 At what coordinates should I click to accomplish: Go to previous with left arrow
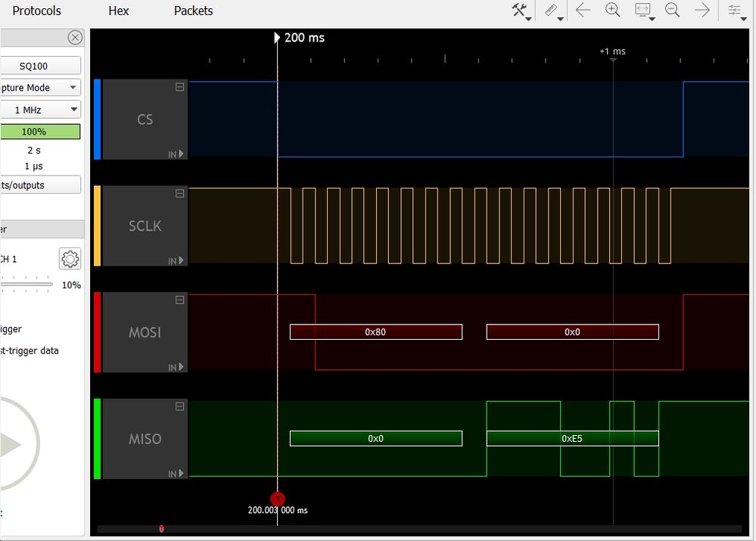583,10
